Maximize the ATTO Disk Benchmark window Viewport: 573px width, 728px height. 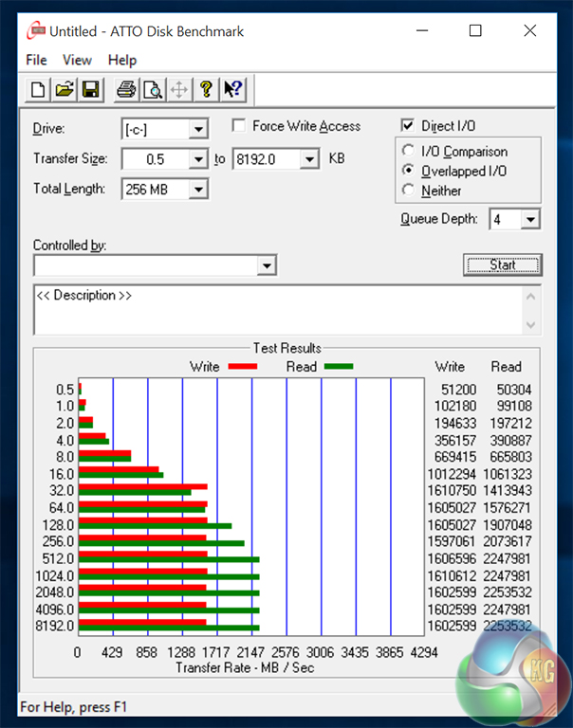pos(475,30)
